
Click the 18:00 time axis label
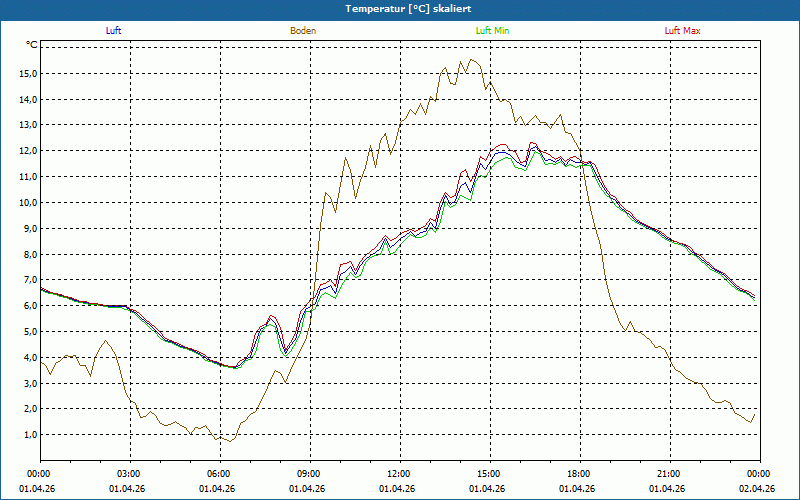[x=579, y=474]
